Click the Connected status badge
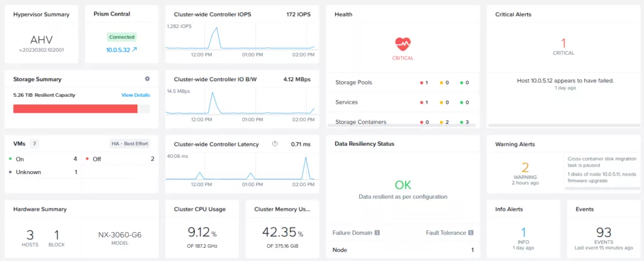The image size is (644, 261). coord(122,37)
